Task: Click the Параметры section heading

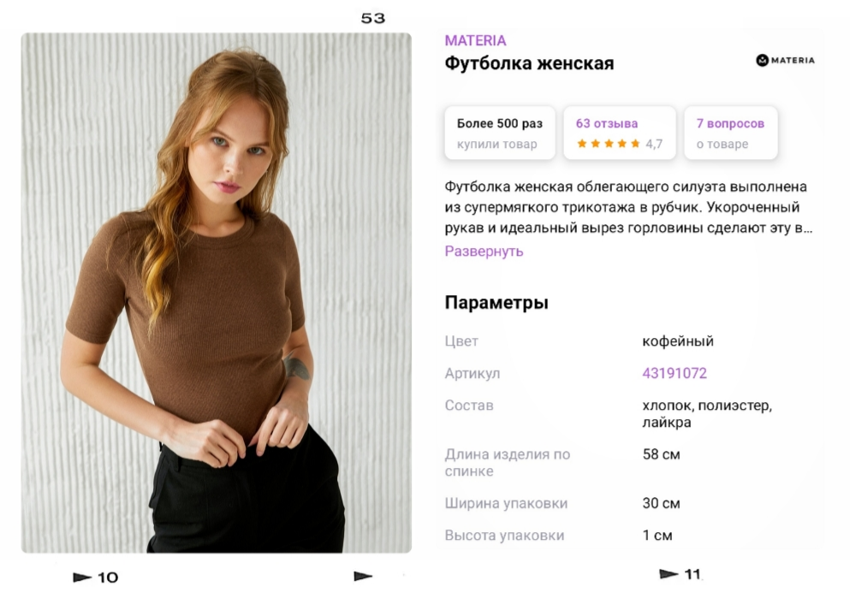Action: click(496, 302)
